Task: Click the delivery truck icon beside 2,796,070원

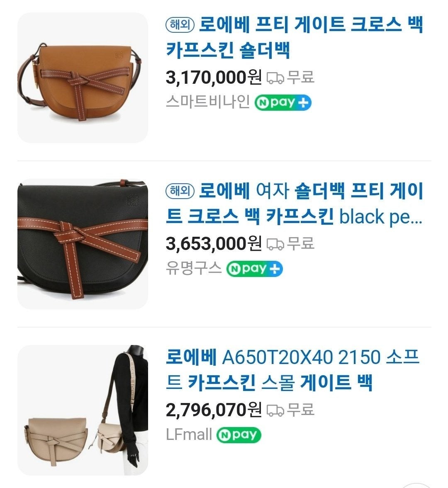Action: [x=275, y=410]
